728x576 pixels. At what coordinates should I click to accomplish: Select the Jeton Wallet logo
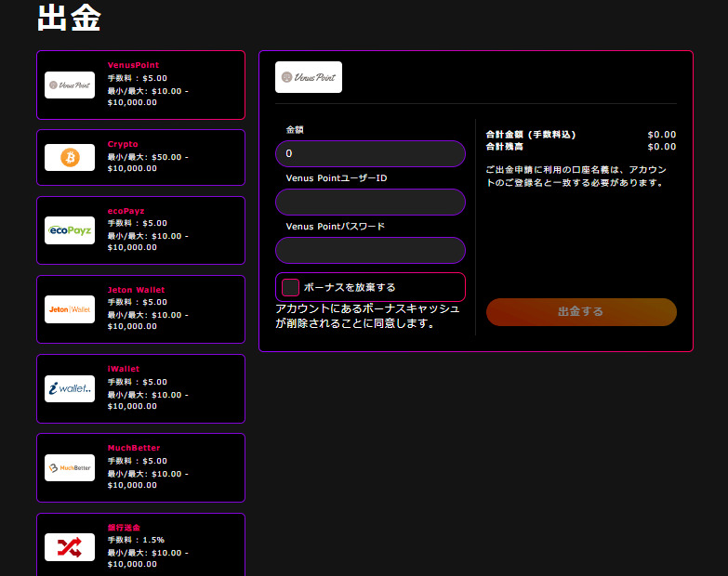70,309
